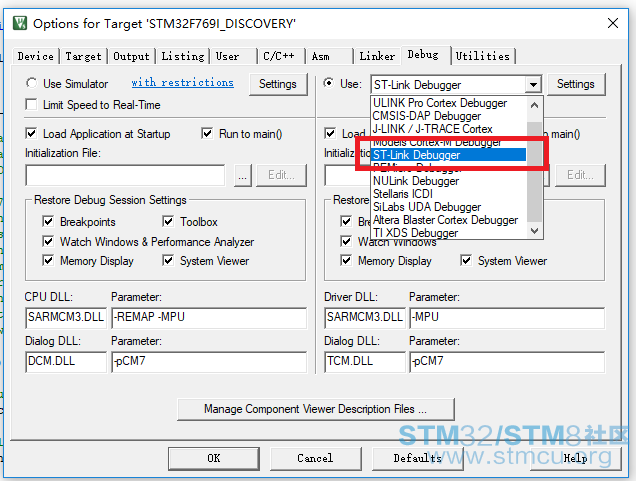The image size is (636, 481).
Task: Open simulator Settings button
Action: tap(278, 84)
